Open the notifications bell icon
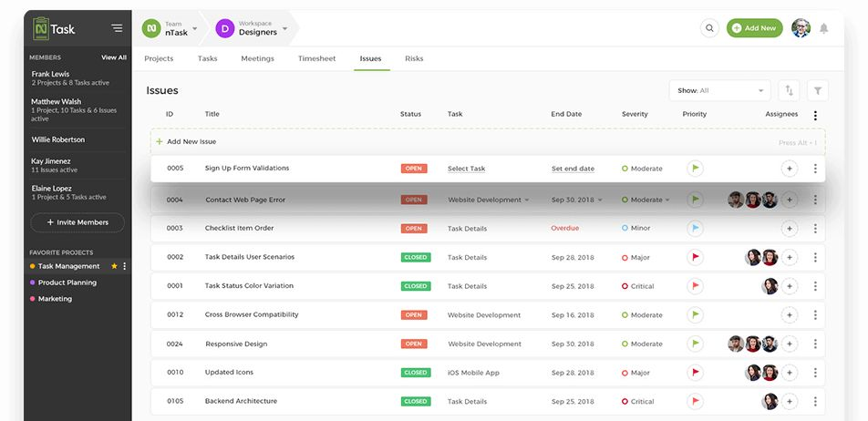Image resolution: width=868 pixels, height=421 pixels. point(823,28)
